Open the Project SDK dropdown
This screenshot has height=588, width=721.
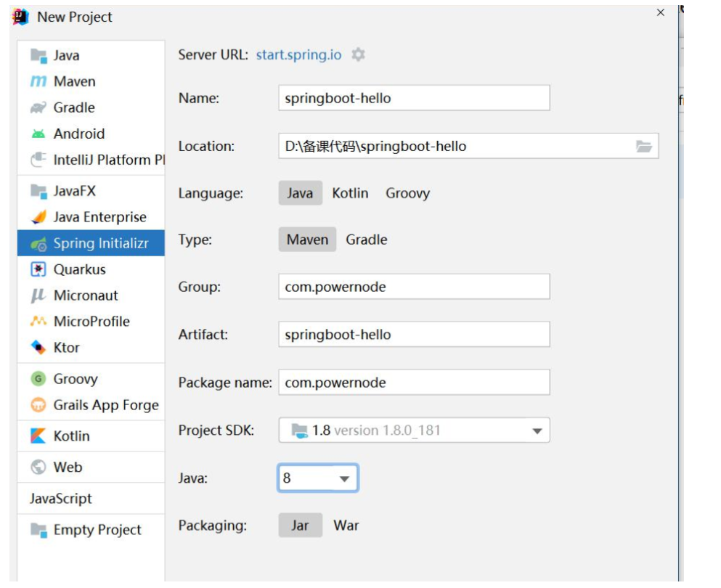[x=415, y=430]
